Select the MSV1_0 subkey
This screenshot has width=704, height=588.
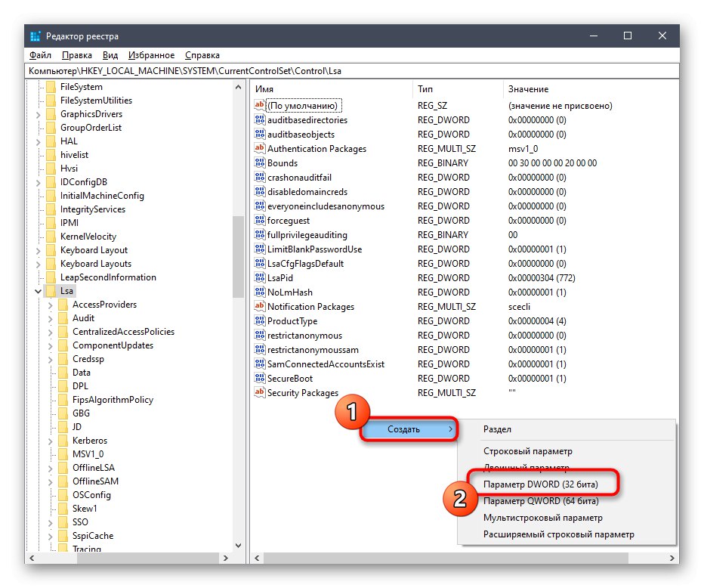(88, 454)
